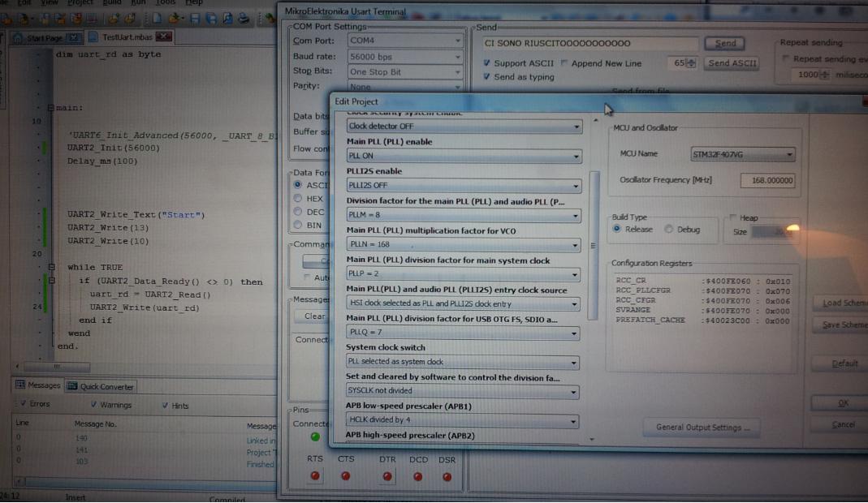
Task: Click the Oscillator Frequency field
Action: click(x=768, y=180)
